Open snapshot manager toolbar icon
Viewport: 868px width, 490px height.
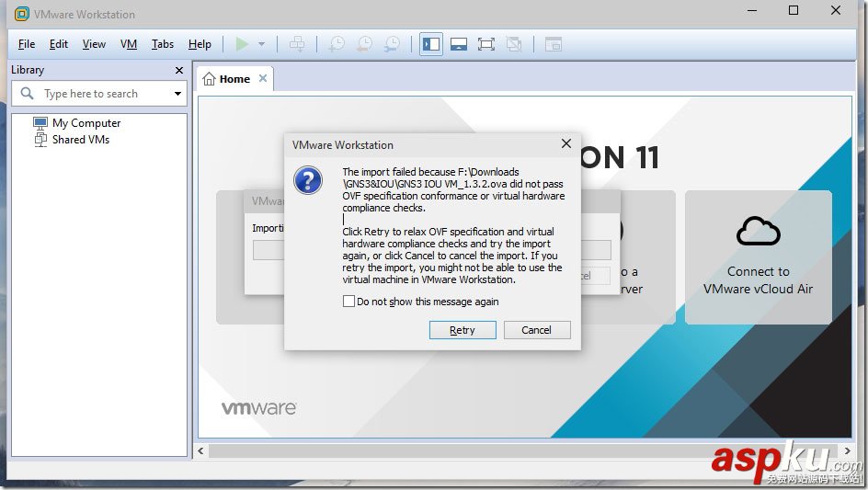pyautogui.click(x=392, y=44)
